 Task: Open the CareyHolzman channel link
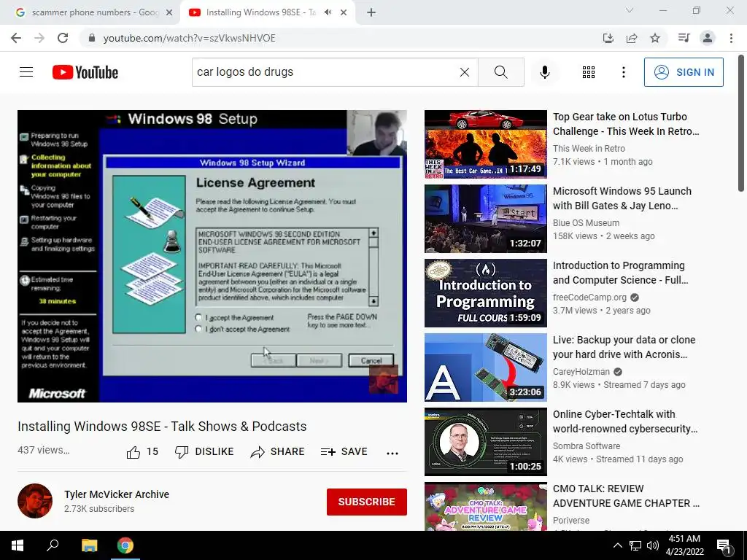(581, 371)
